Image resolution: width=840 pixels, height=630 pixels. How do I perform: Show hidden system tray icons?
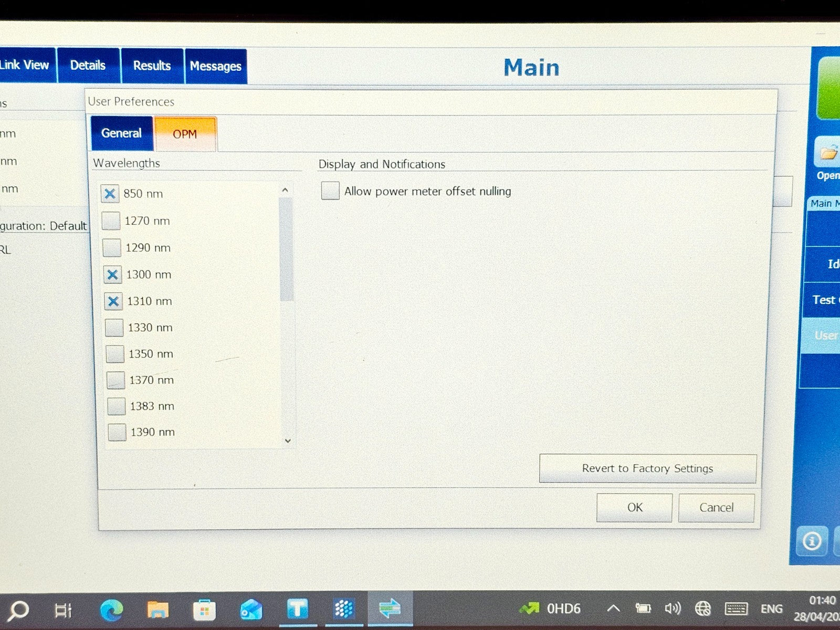pos(613,608)
